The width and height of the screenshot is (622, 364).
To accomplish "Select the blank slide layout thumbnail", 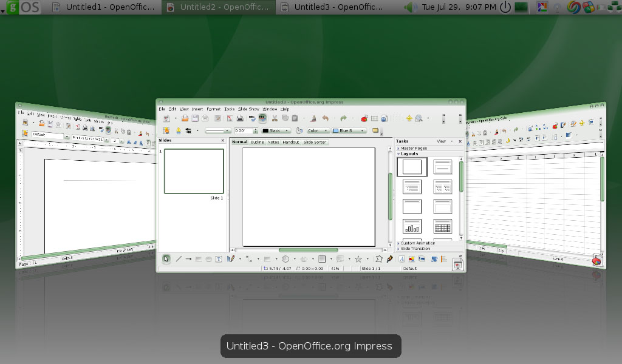I will [x=412, y=167].
